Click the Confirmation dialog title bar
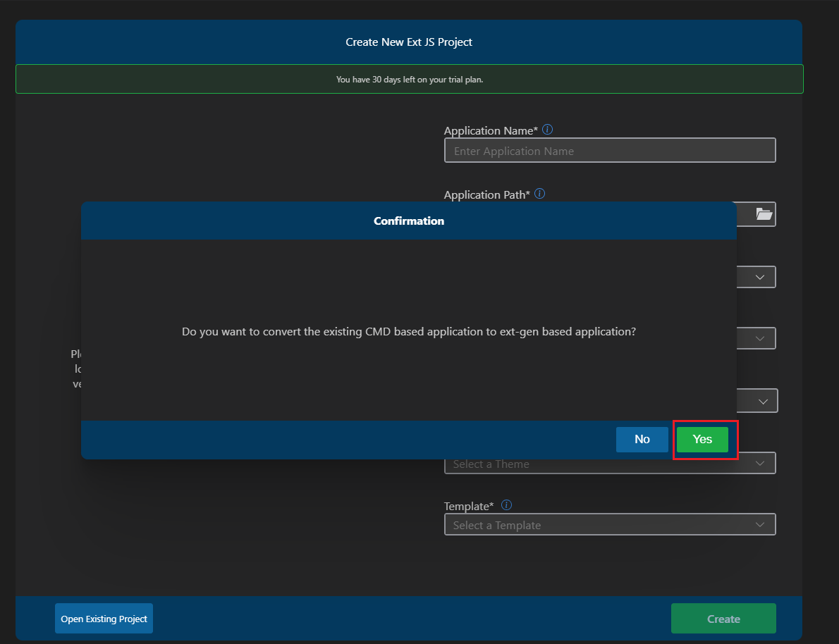Viewport: 839px width, 644px height. [409, 221]
